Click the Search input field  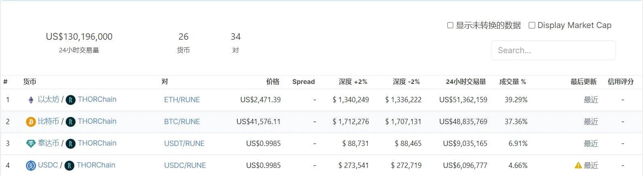[x=553, y=50]
